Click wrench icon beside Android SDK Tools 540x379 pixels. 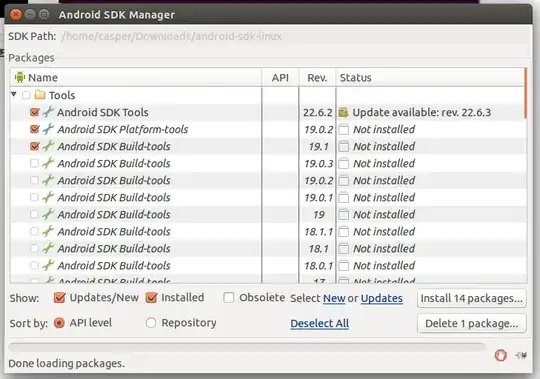[48, 112]
